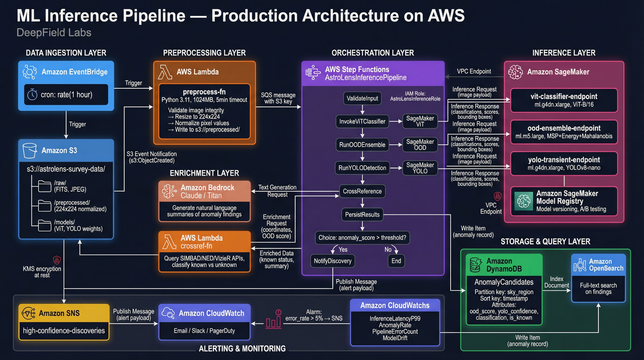Click the Amazon SageMaker brain icon
The height and width of the screenshot is (360, 644).
tap(516, 72)
